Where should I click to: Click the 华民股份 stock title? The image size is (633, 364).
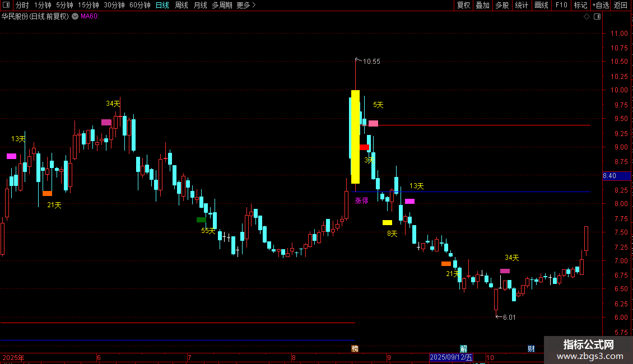[x=35, y=17]
